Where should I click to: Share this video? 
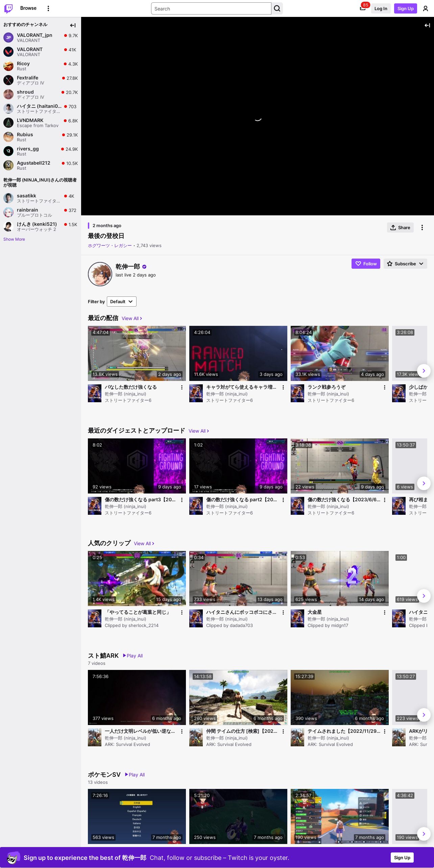[x=400, y=227]
